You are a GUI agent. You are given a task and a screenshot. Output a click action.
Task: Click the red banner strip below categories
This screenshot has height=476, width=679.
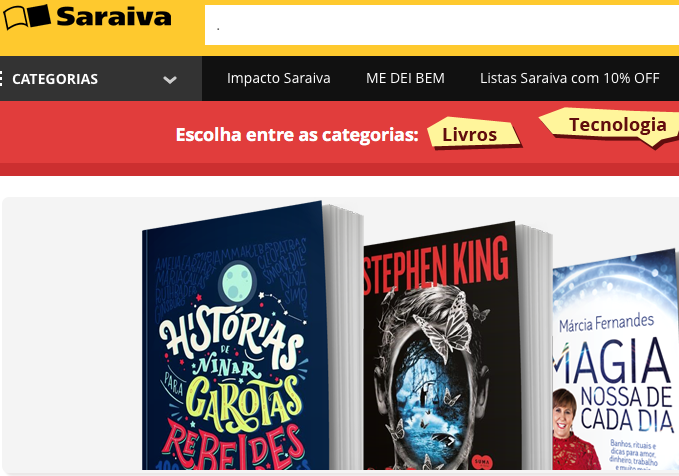(x=340, y=169)
